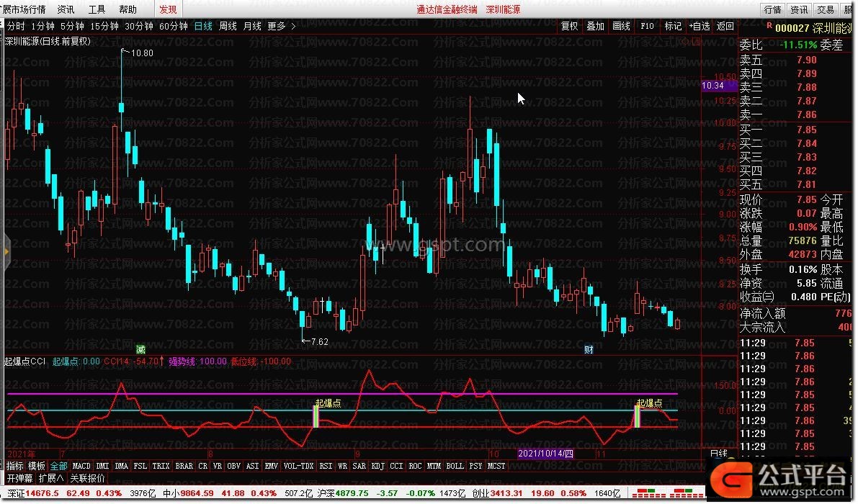Select the 全部 indicator filter

coord(58,467)
